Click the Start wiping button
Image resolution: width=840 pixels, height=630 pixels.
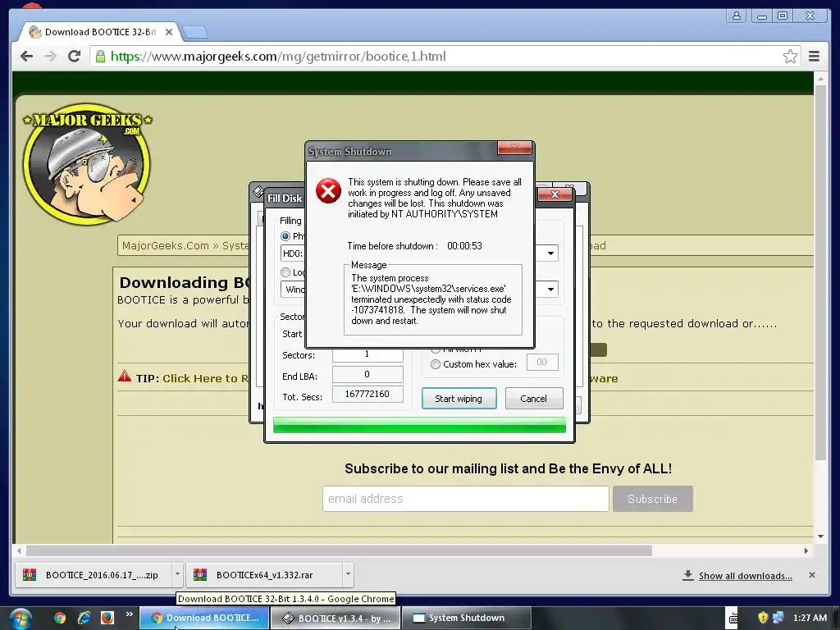coord(459,399)
